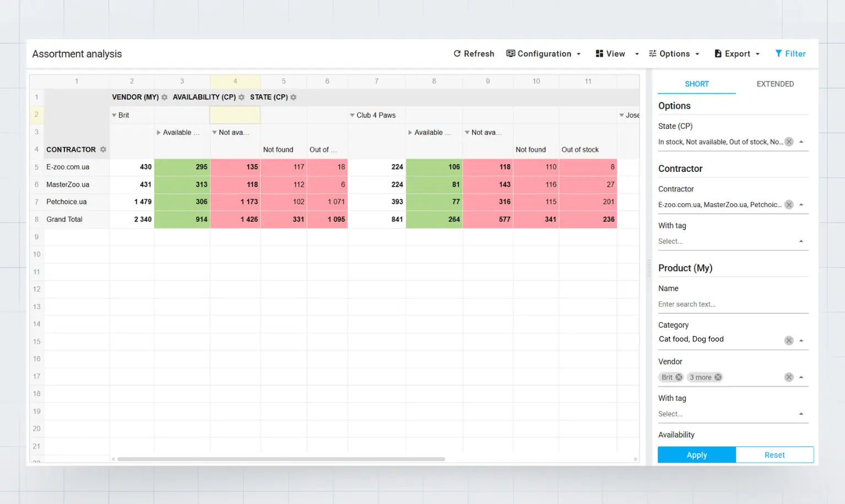Collapse the Brit vendor column group
This screenshot has width=845, height=504.
(x=114, y=116)
